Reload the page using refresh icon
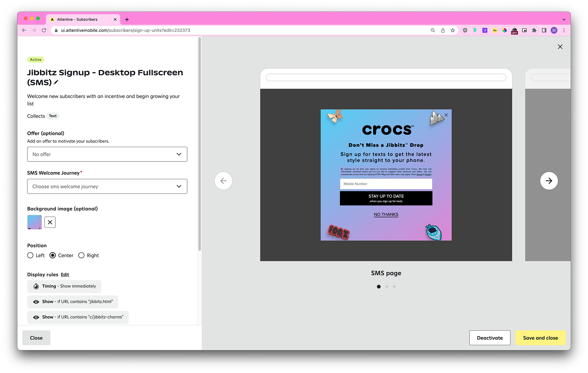 tap(44, 30)
